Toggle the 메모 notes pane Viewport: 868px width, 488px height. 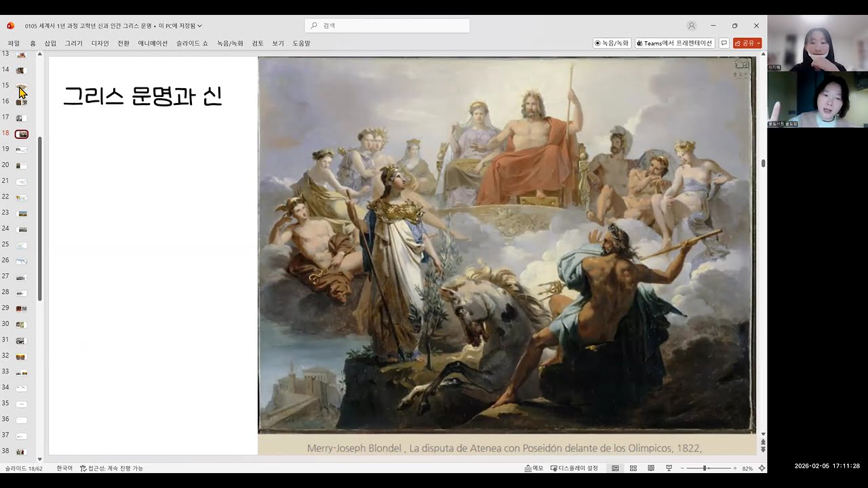pos(534,468)
